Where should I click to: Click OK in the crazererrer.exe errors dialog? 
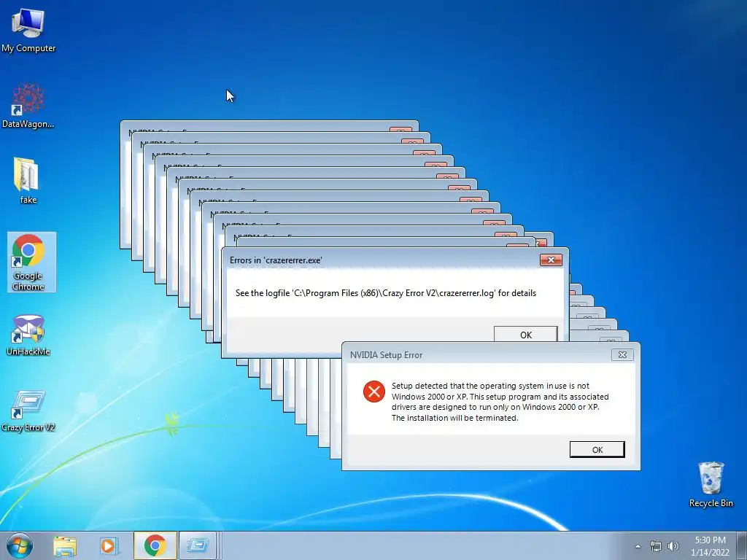pos(525,334)
